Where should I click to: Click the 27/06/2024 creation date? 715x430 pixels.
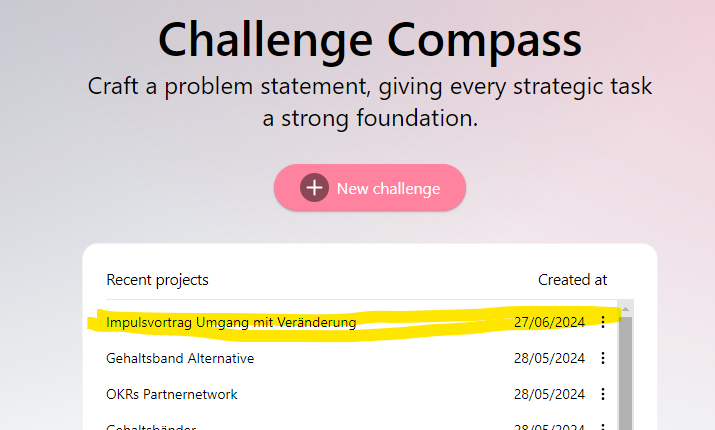[x=549, y=322]
